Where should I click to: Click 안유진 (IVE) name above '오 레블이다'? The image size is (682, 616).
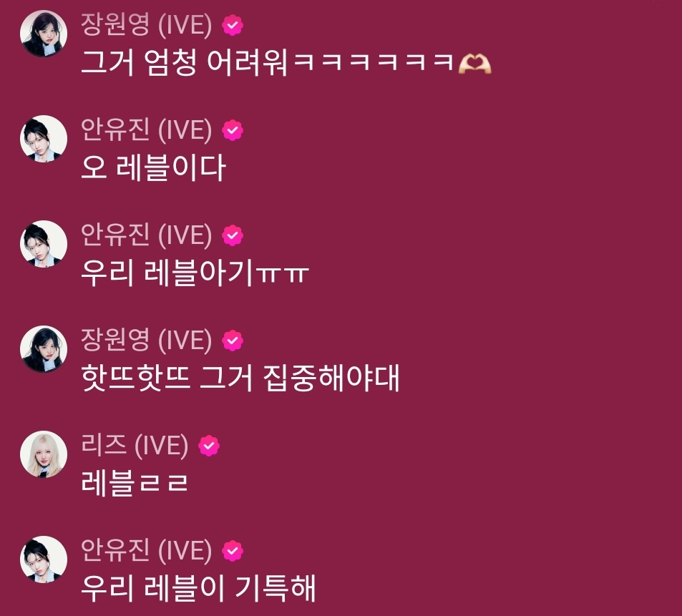tap(147, 129)
